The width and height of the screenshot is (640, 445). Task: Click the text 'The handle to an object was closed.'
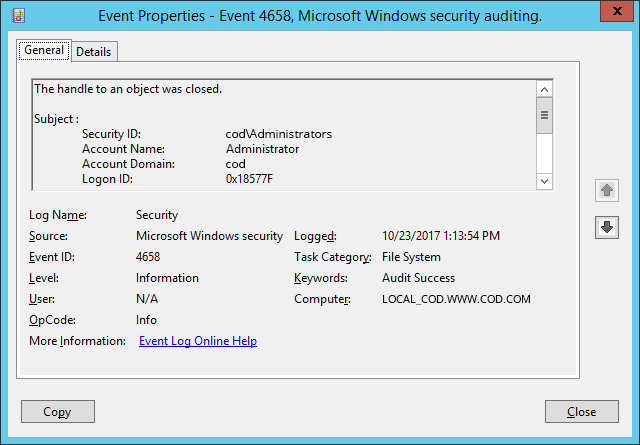click(128, 89)
